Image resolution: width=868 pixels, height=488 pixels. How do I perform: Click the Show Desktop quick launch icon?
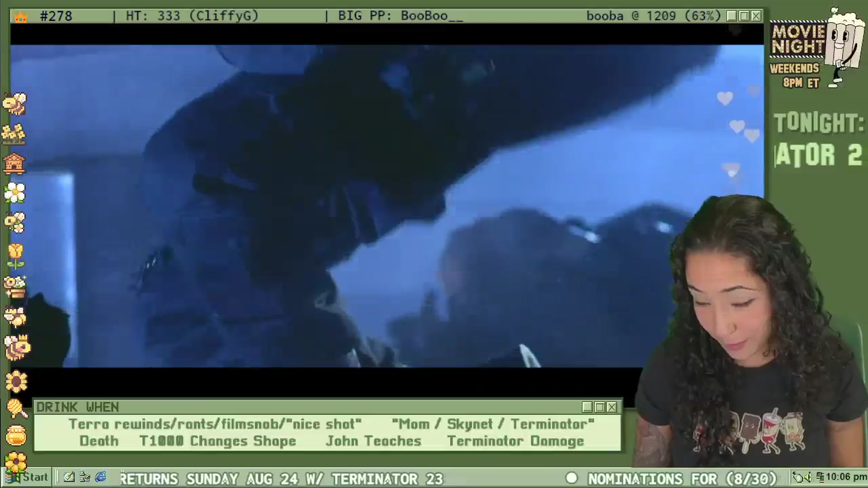coord(85,477)
